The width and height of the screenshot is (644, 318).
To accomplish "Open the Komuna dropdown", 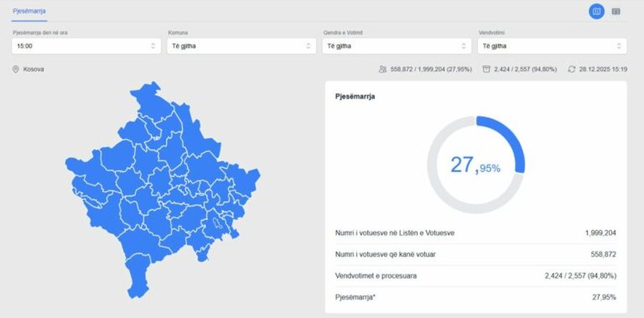I will pos(242,46).
